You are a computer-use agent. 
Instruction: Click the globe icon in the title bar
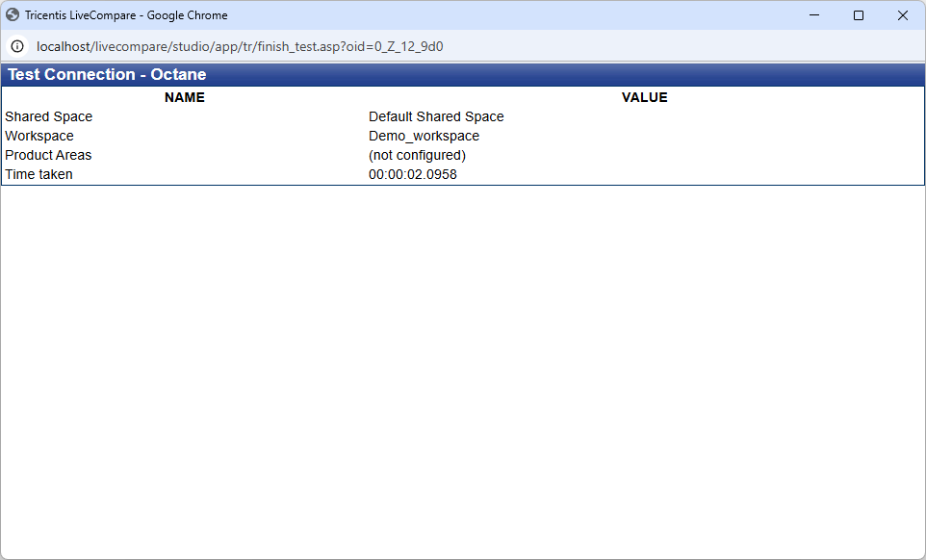tap(13, 14)
